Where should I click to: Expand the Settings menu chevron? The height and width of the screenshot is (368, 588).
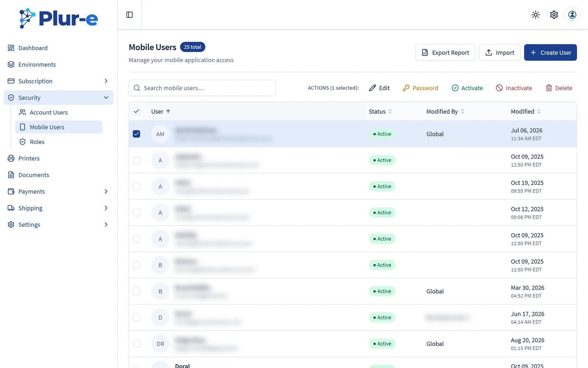[x=106, y=224]
